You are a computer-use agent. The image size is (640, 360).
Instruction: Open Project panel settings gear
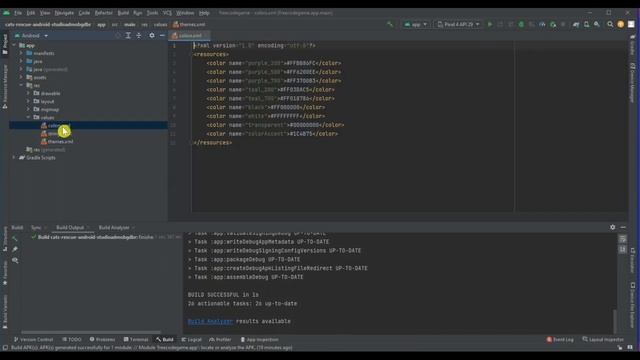pyautogui.click(x=152, y=36)
